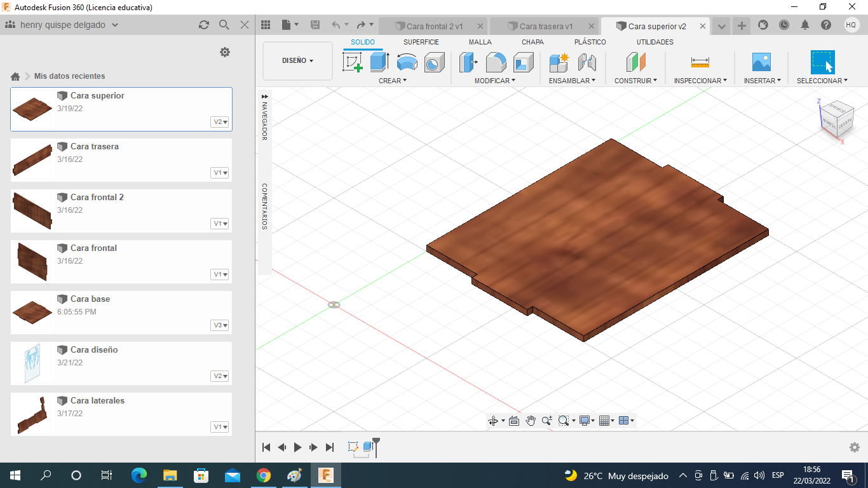
Task: Activate the Extrude tool
Action: [379, 62]
